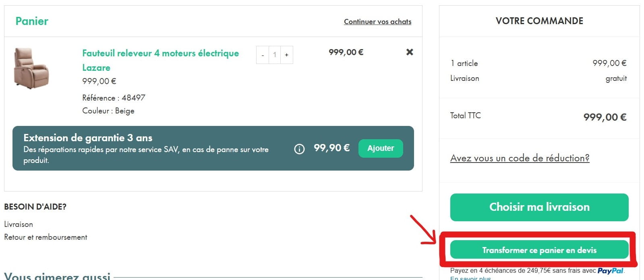Open the Fauteuil releveur Lazare product link
Viewport: 644px width, 280px height.
click(x=160, y=60)
